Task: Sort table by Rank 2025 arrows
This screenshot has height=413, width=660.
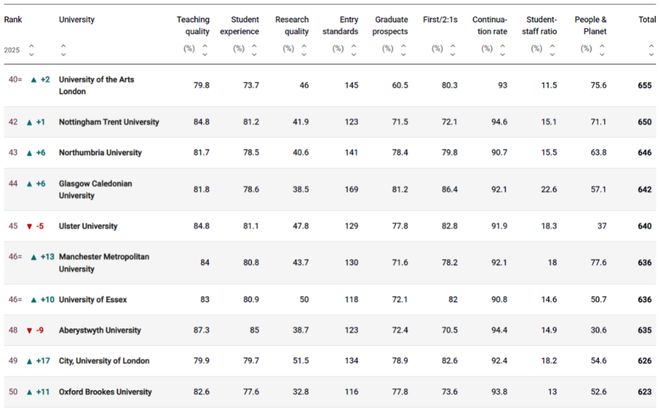Action: [x=31, y=50]
